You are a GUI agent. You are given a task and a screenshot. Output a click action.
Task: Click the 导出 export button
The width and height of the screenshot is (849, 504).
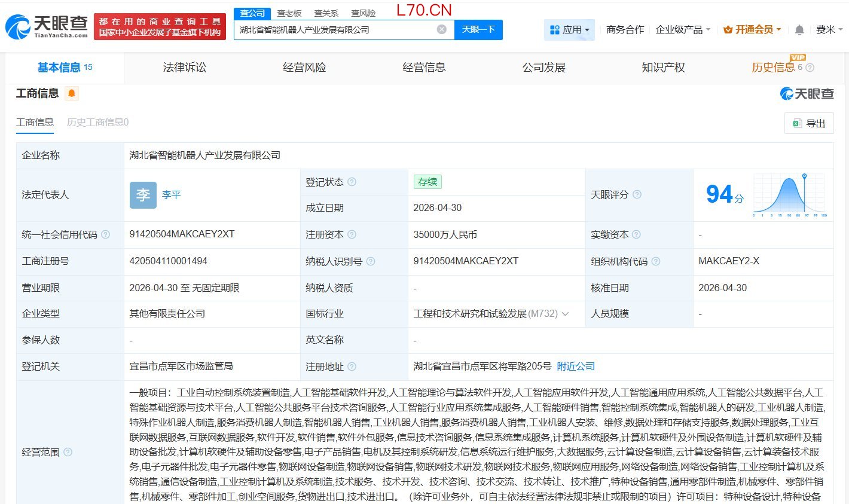[809, 123]
